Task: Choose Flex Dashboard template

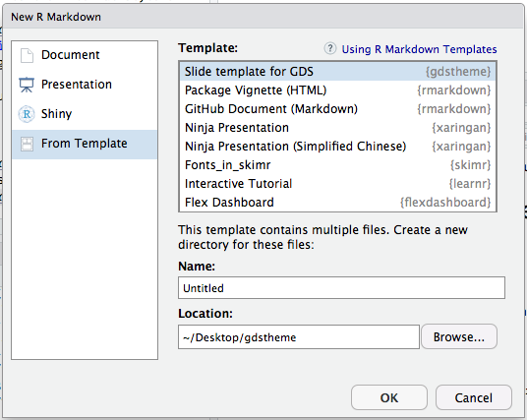Action: [337, 203]
